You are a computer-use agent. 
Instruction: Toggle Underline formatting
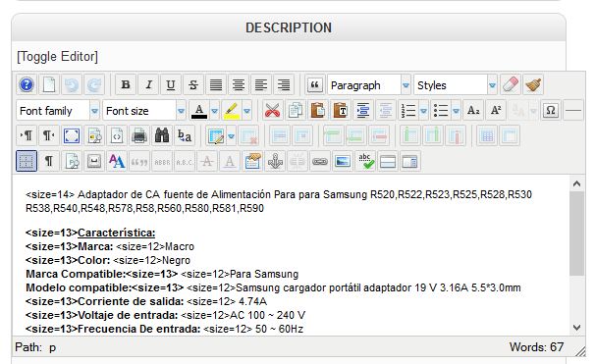171,84
